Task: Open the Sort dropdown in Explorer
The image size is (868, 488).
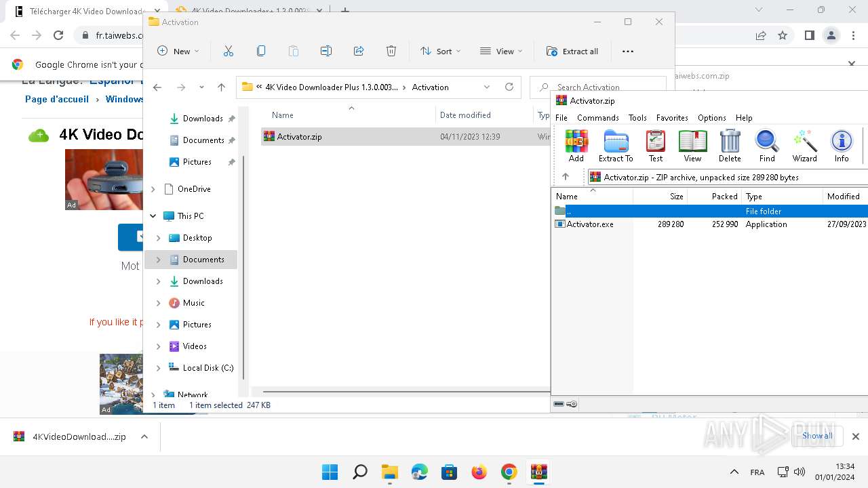Action: click(x=440, y=51)
